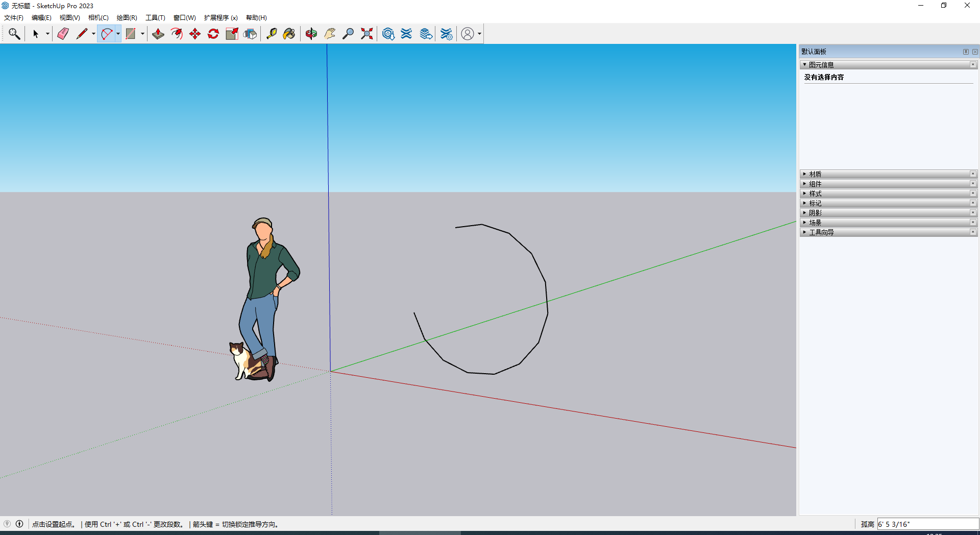This screenshot has width=980, height=535.
Task: Open the user account sign-in button
Action: click(468, 34)
